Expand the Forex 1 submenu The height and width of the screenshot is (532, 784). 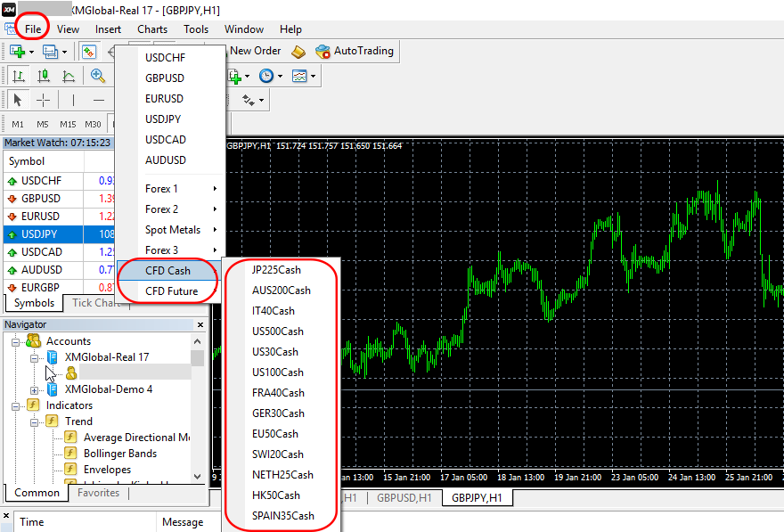coord(170,189)
